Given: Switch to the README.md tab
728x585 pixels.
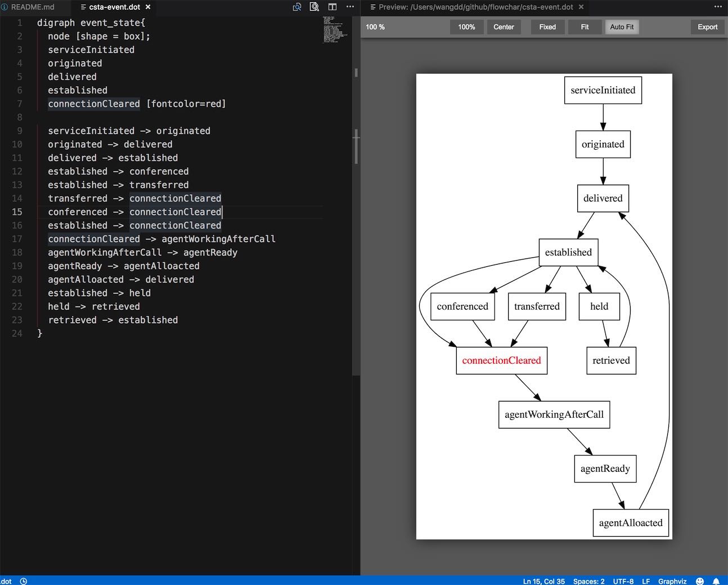Looking at the screenshot, I should click(33, 7).
